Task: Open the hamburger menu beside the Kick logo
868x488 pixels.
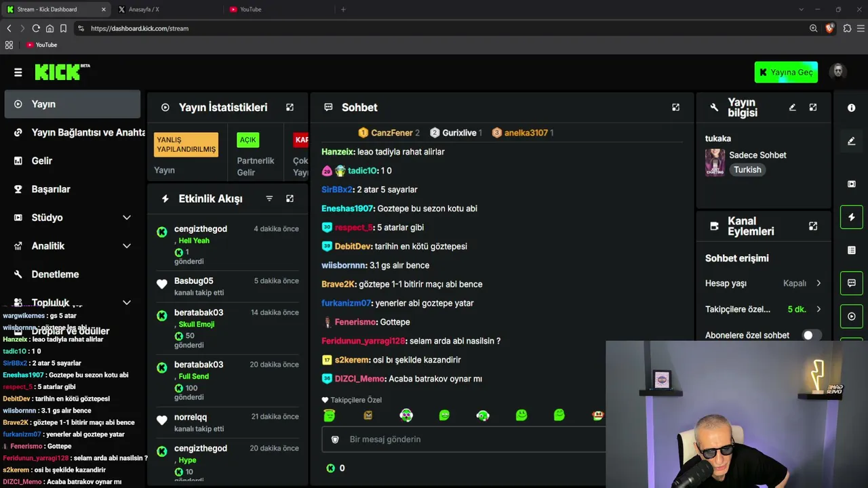Action: coord(18,73)
